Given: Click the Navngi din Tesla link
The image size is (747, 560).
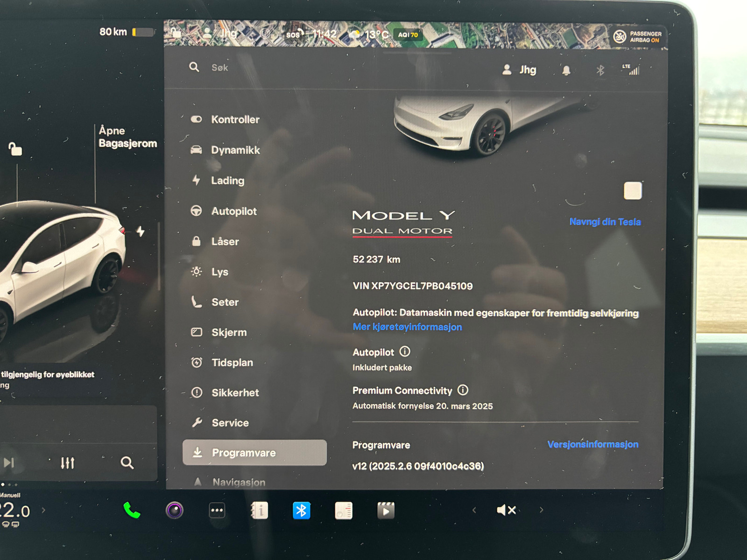Looking at the screenshot, I should coord(605,222).
